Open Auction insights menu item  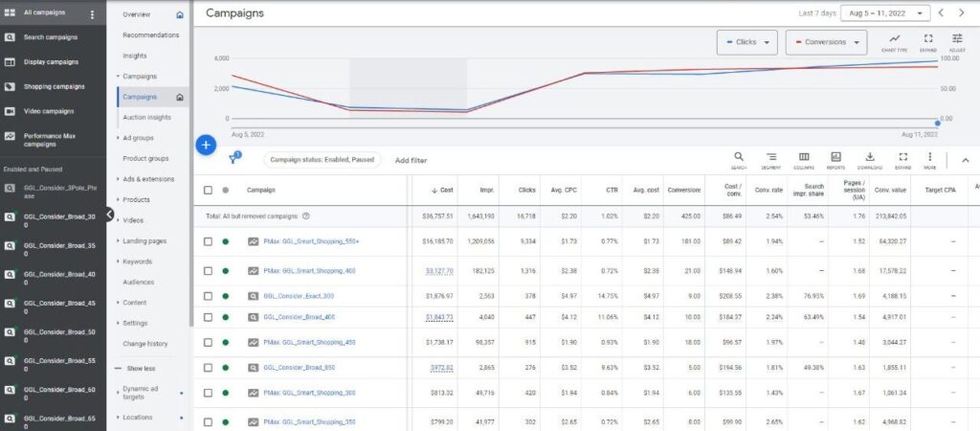(146, 117)
